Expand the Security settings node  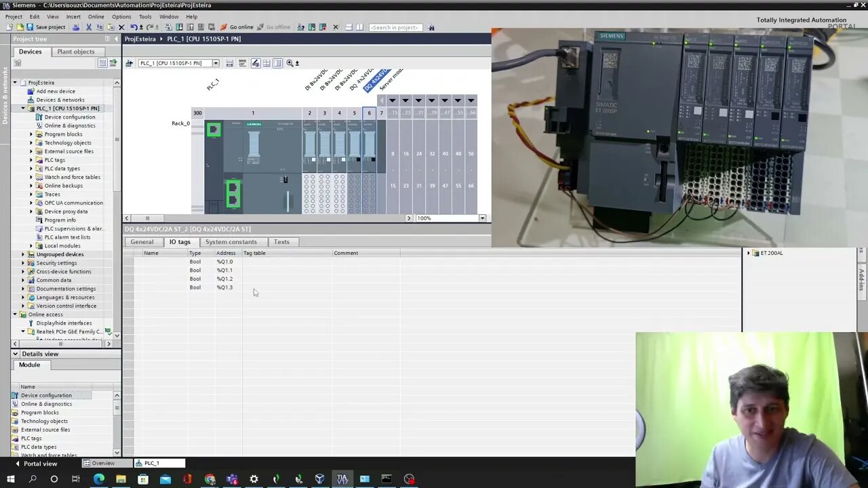(x=23, y=263)
